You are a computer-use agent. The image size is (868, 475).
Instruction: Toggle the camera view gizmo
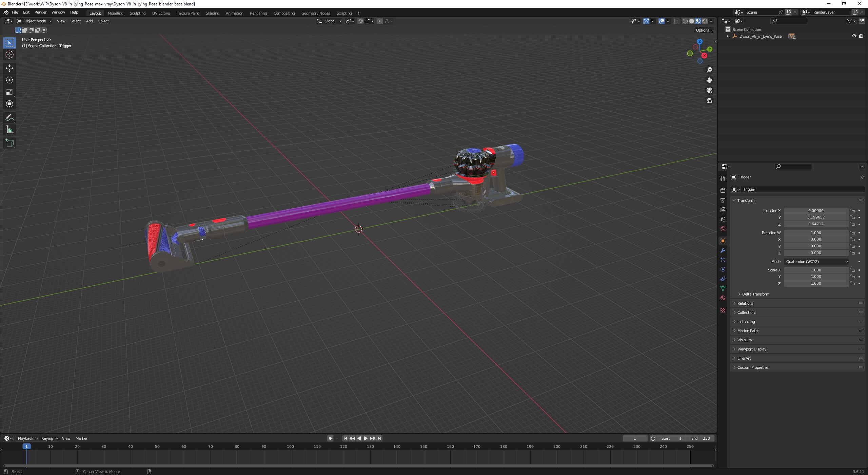coord(709,90)
